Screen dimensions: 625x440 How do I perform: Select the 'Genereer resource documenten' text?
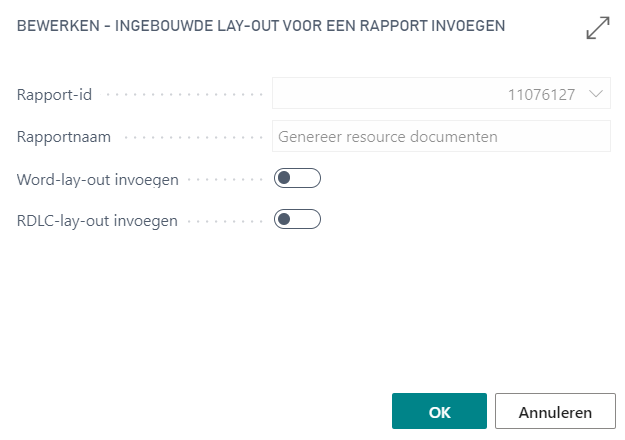click(388, 136)
